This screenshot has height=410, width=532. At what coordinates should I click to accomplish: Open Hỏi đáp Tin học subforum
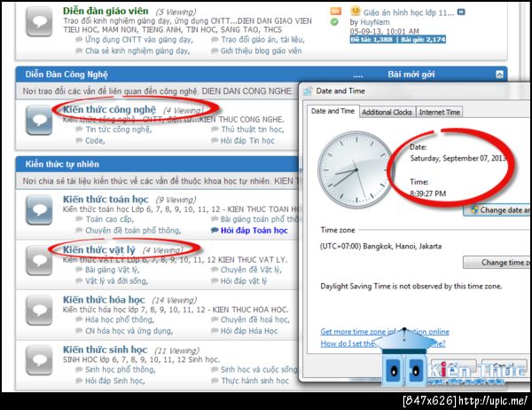pos(247,140)
